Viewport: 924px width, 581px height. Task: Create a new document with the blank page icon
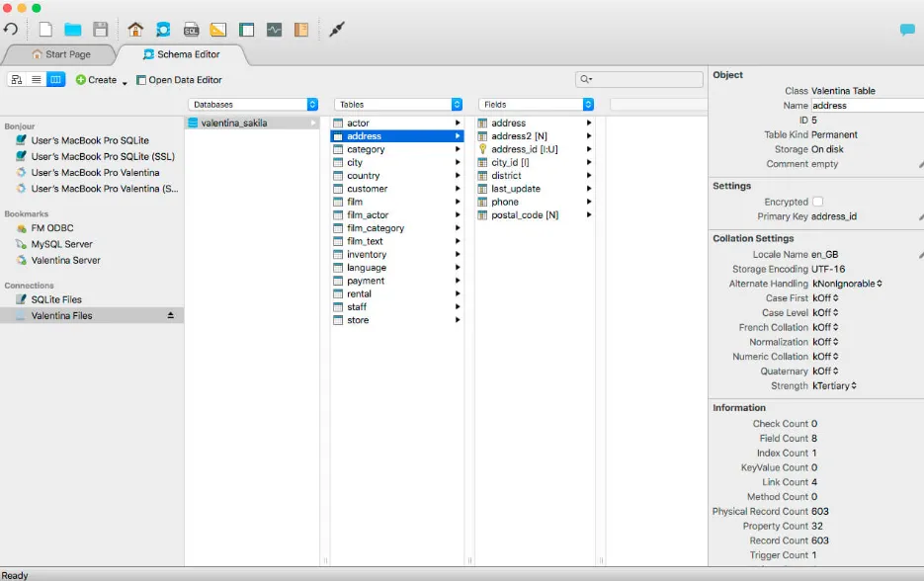tap(45, 29)
